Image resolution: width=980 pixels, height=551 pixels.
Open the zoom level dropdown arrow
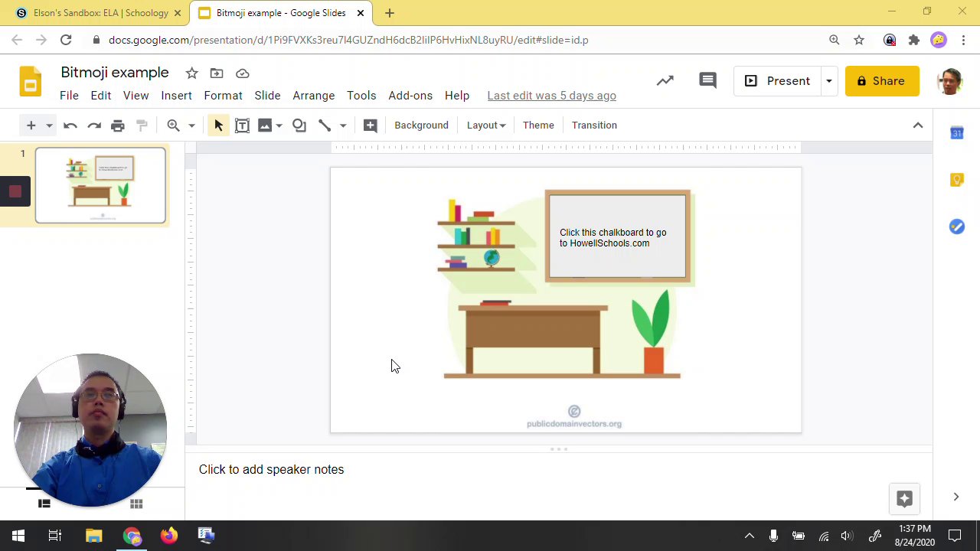click(191, 125)
